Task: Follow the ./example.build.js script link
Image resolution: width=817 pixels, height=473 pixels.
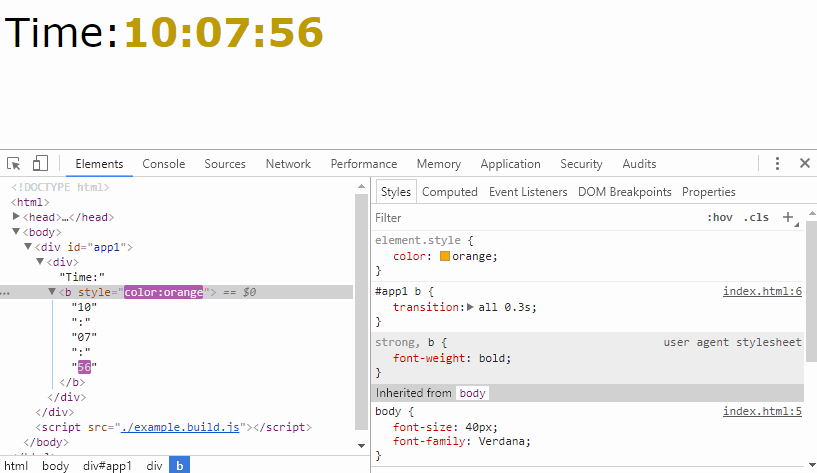Action: click(180, 427)
